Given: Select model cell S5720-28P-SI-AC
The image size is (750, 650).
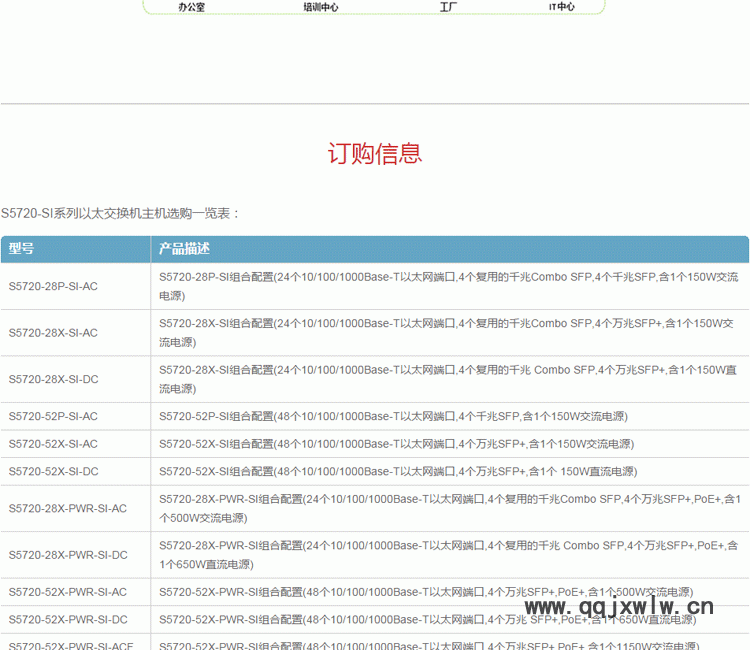Looking at the screenshot, I should click(53, 286).
